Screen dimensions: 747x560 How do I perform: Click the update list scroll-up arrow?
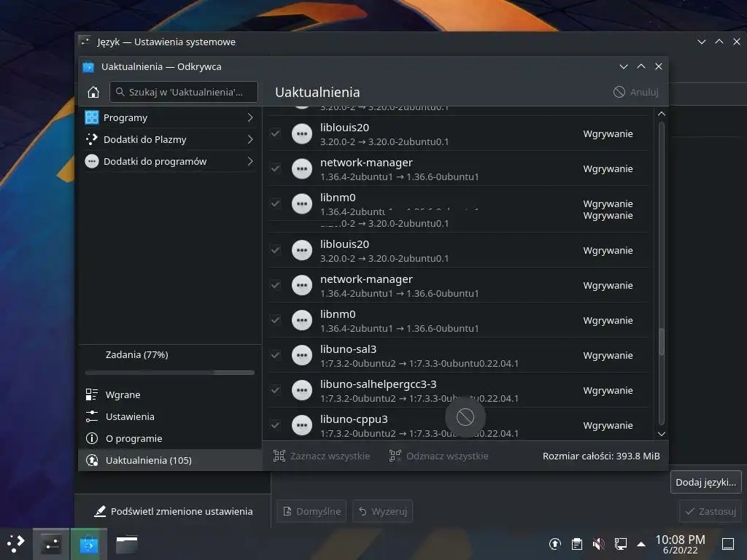pyautogui.click(x=661, y=114)
